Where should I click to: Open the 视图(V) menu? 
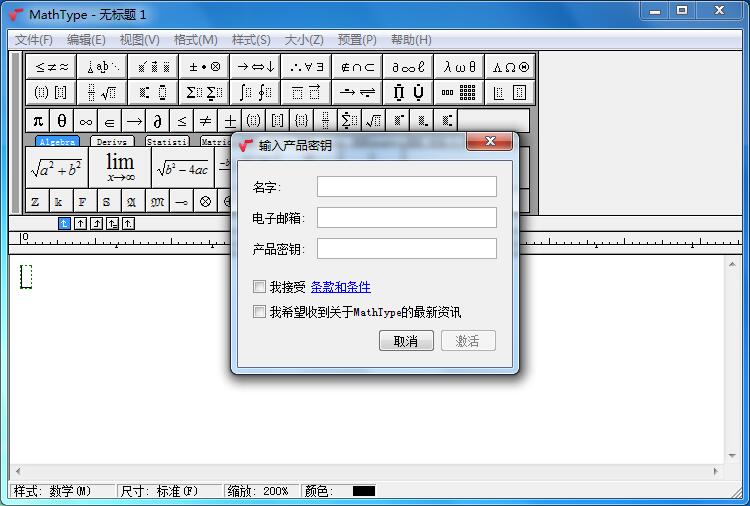pos(139,40)
